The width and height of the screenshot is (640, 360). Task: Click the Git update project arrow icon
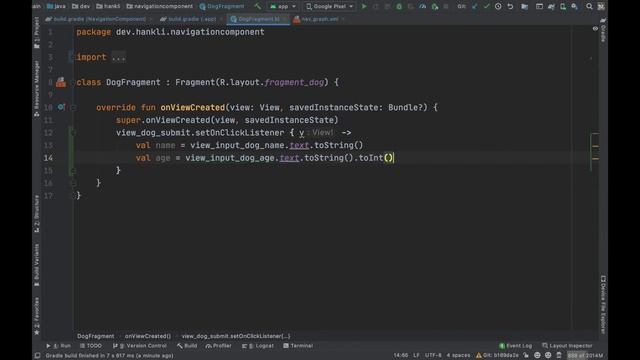474,6
